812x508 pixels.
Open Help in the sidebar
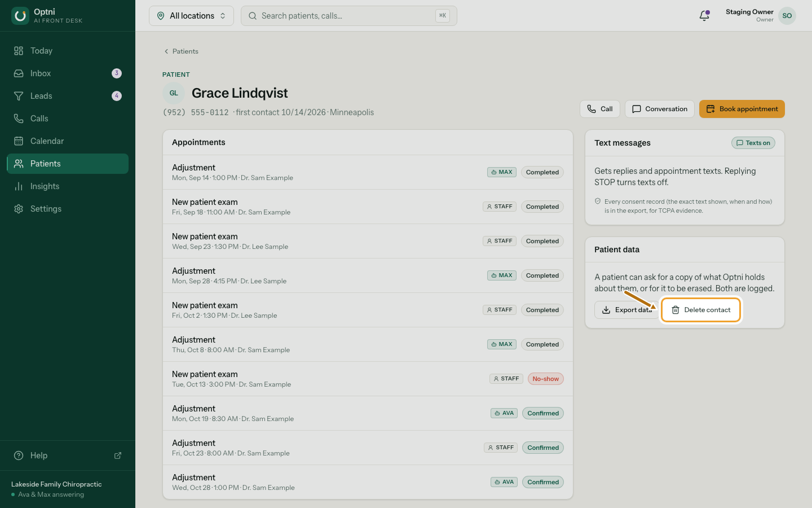(68, 456)
